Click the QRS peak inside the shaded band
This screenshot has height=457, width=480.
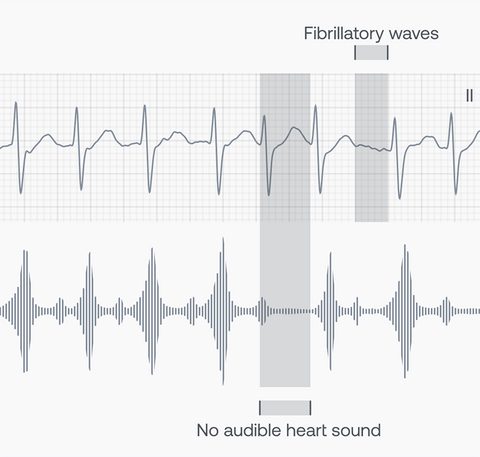pos(264,117)
